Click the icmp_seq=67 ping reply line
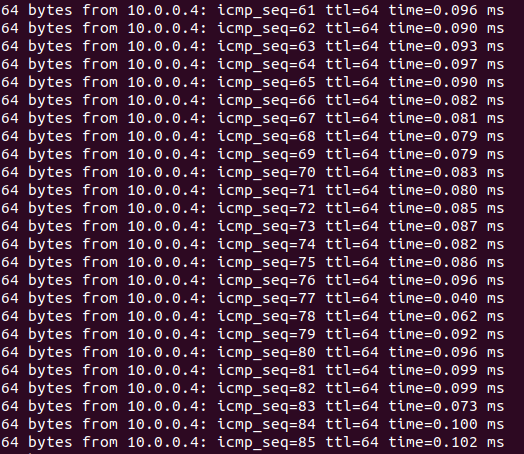 pos(252,119)
